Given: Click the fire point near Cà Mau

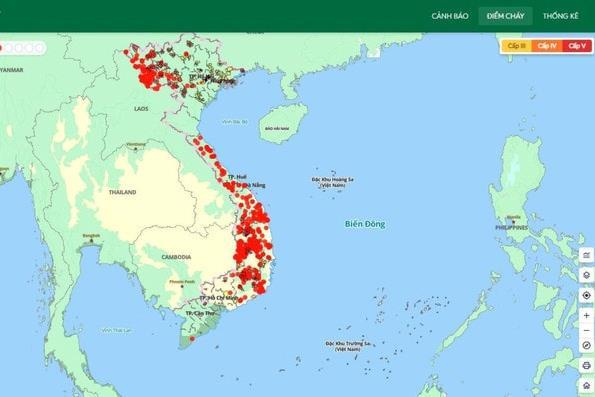Looking at the screenshot, I should click(192, 338).
